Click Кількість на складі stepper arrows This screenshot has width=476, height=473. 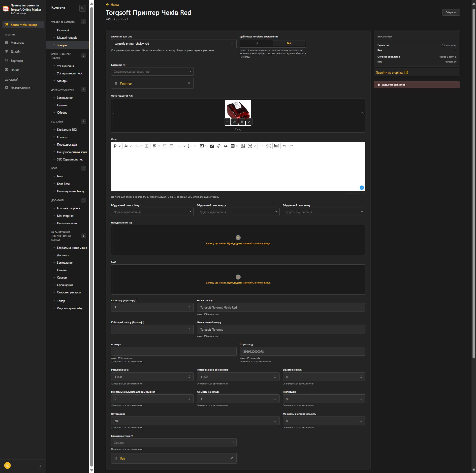pyautogui.click(x=275, y=399)
